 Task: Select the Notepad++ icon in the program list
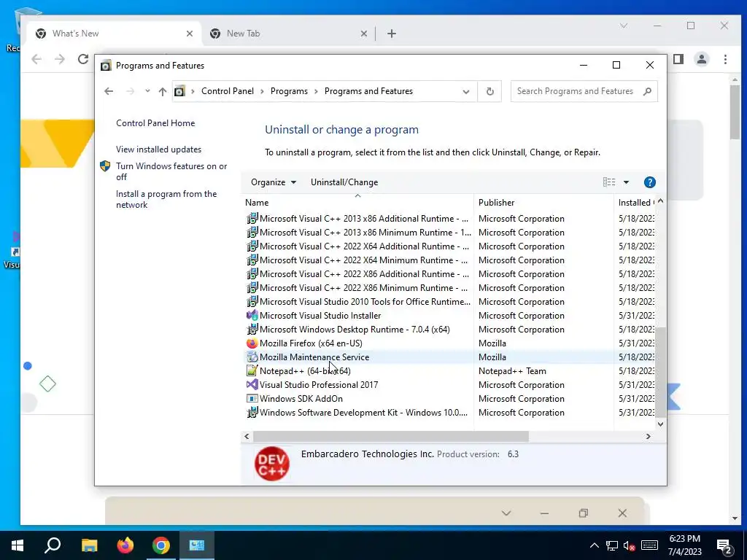[252, 370]
